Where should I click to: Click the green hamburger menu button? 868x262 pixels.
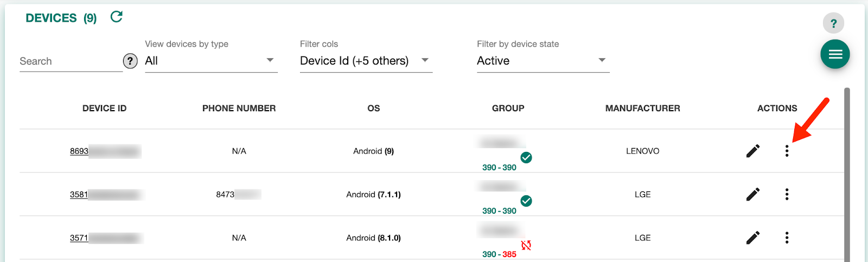pyautogui.click(x=835, y=54)
